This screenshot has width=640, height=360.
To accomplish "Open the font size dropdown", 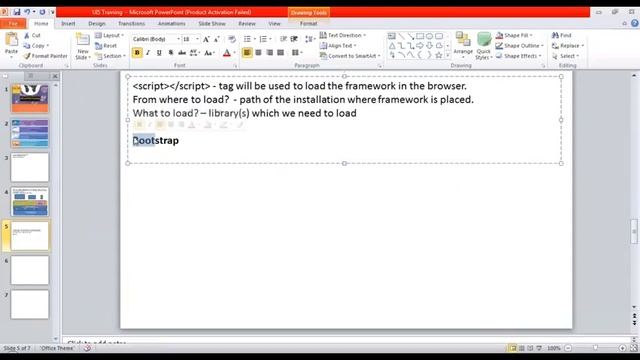I will pyautogui.click(x=198, y=39).
